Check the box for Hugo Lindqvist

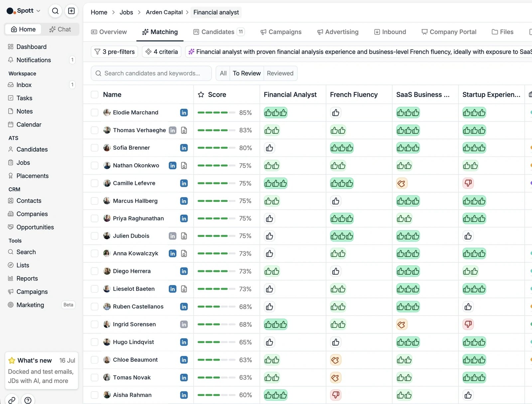click(x=95, y=342)
